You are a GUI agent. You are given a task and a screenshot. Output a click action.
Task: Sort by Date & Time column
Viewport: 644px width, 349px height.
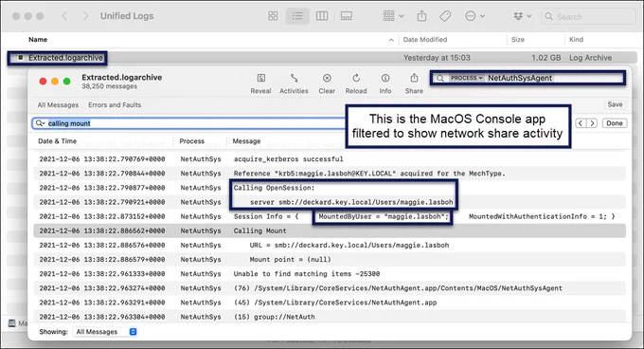58,141
